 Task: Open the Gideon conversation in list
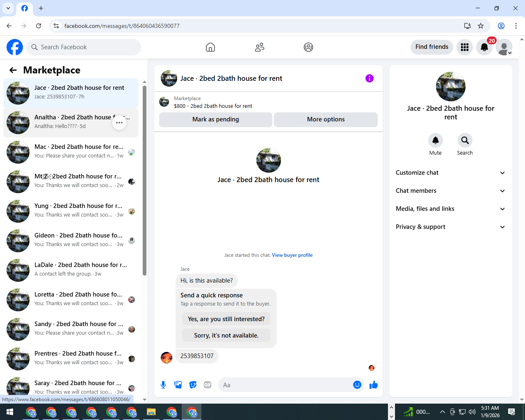[x=71, y=241]
